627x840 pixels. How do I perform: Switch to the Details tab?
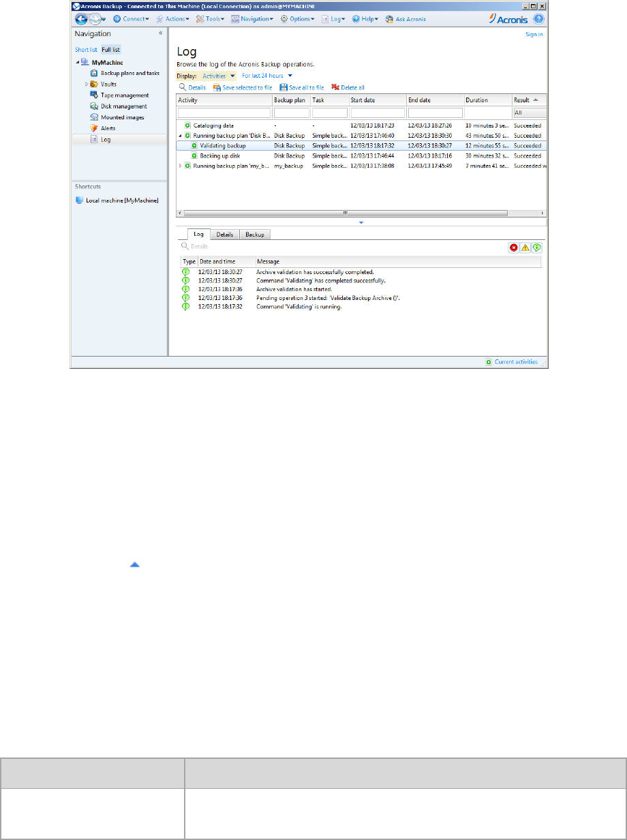(x=225, y=234)
